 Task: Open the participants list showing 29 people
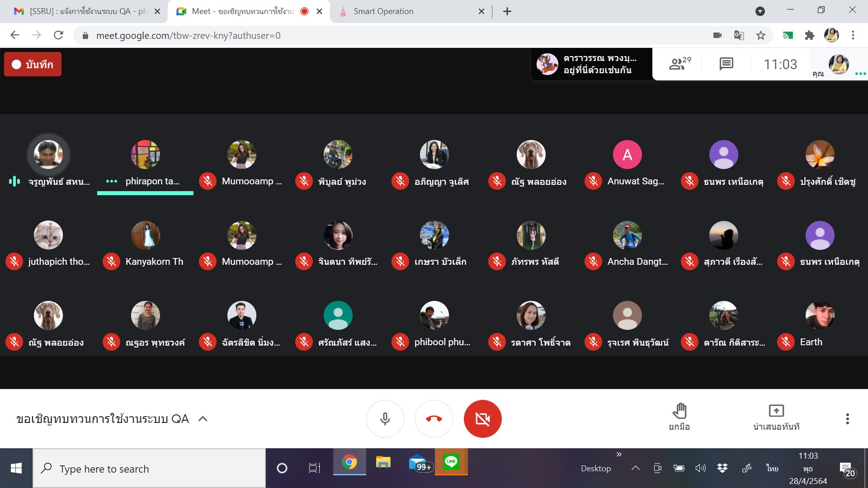(679, 64)
